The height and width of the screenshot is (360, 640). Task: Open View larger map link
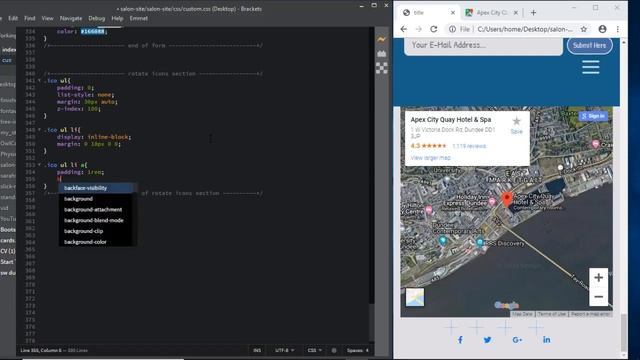point(430,158)
